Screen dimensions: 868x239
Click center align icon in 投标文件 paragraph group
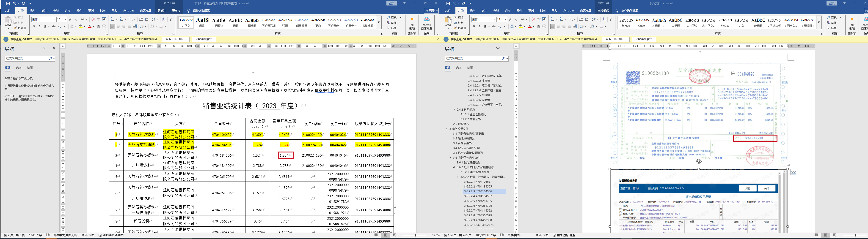(558, 26)
